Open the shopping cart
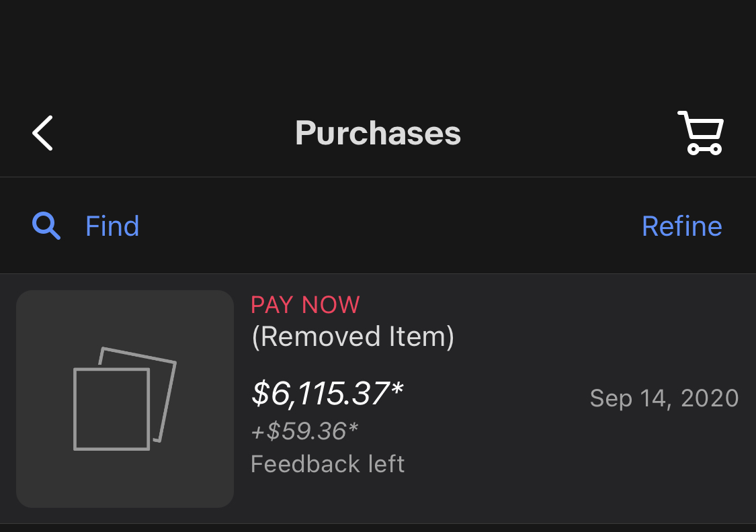The image size is (756, 532). (x=700, y=133)
